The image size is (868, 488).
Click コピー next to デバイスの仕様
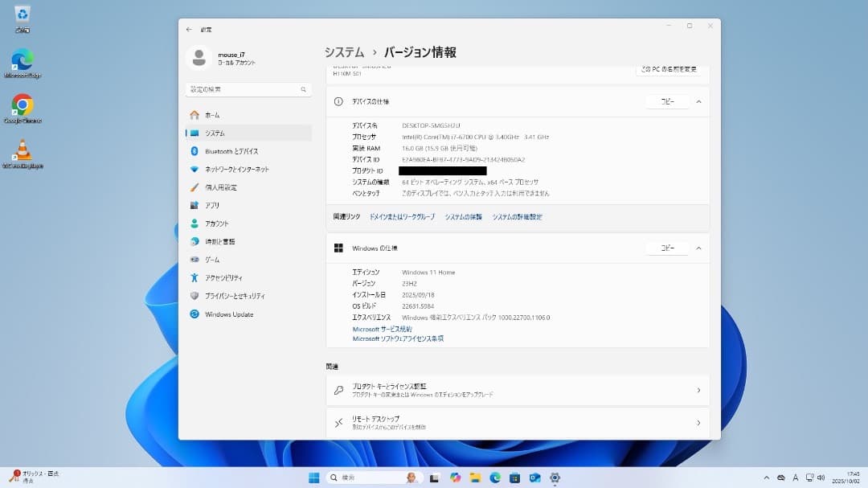pyautogui.click(x=667, y=101)
